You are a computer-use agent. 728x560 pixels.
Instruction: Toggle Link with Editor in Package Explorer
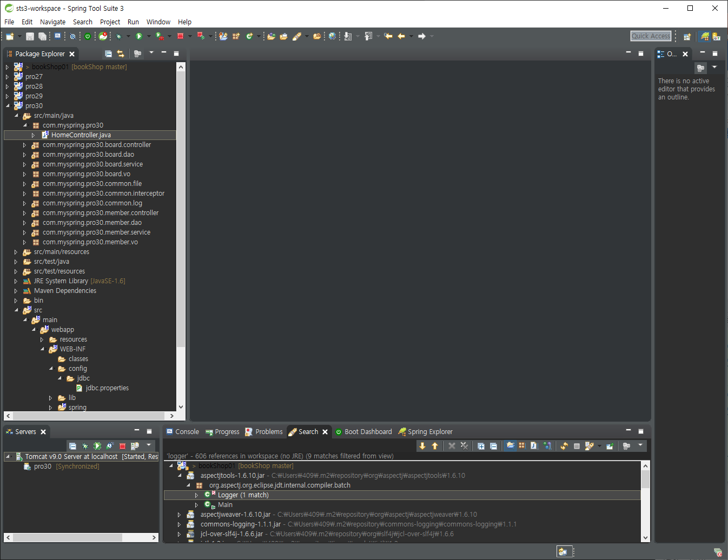pyautogui.click(x=121, y=54)
